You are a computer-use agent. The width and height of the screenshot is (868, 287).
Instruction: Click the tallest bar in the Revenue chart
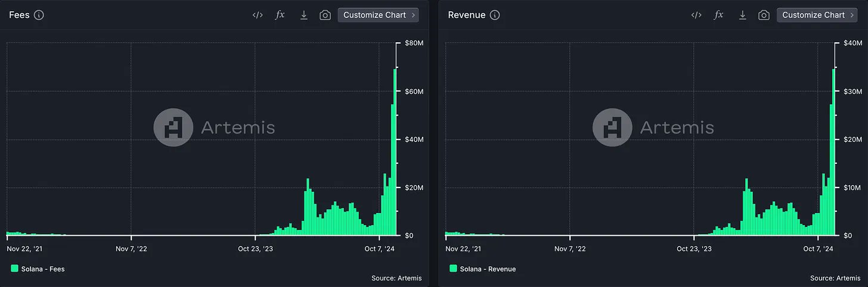coord(833,152)
